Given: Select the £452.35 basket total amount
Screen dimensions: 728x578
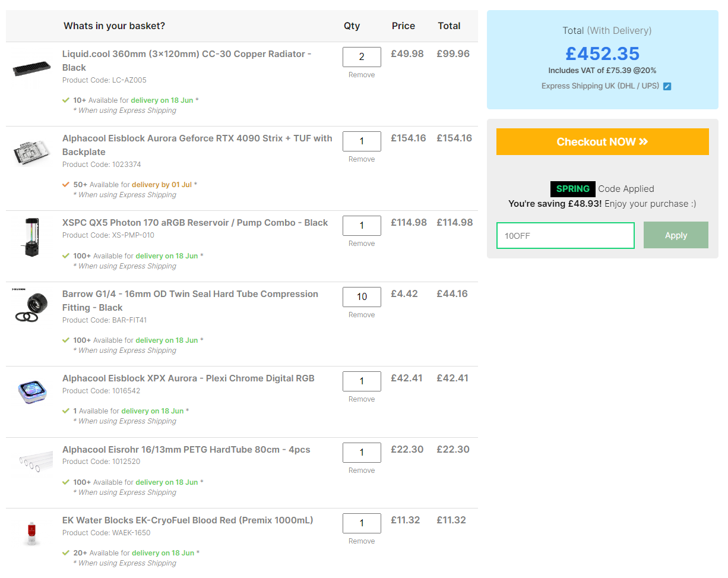Looking at the screenshot, I should point(602,53).
